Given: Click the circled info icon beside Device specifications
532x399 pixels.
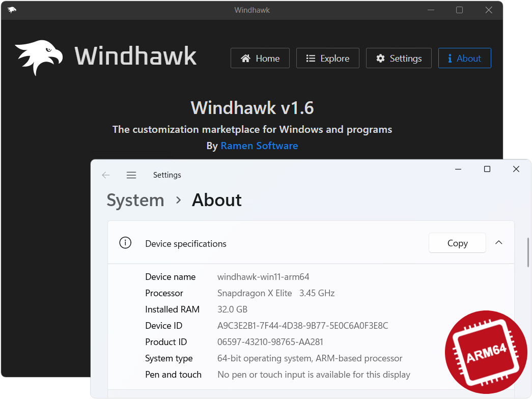Looking at the screenshot, I should click(125, 243).
